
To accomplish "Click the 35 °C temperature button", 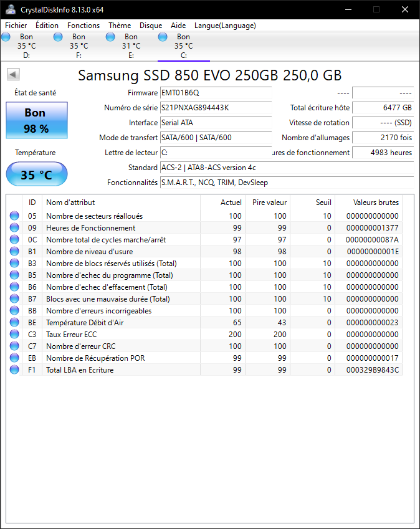I will (36, 174).
